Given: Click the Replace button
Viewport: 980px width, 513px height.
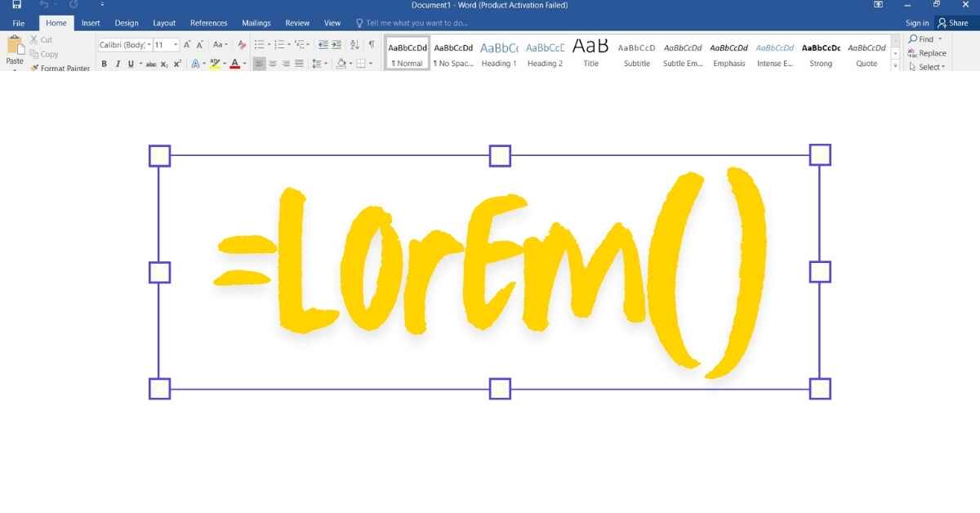Looking at the screenshot, I should click(927, 53).
